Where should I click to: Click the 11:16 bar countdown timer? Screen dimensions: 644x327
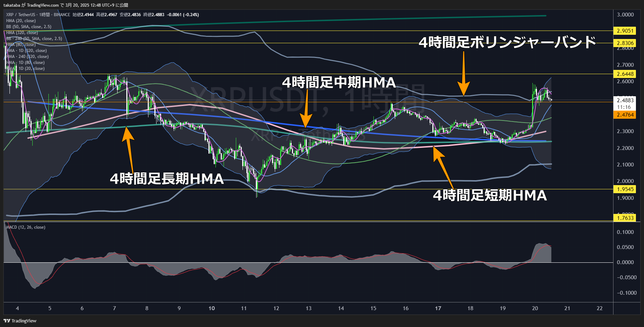(624, 107)
